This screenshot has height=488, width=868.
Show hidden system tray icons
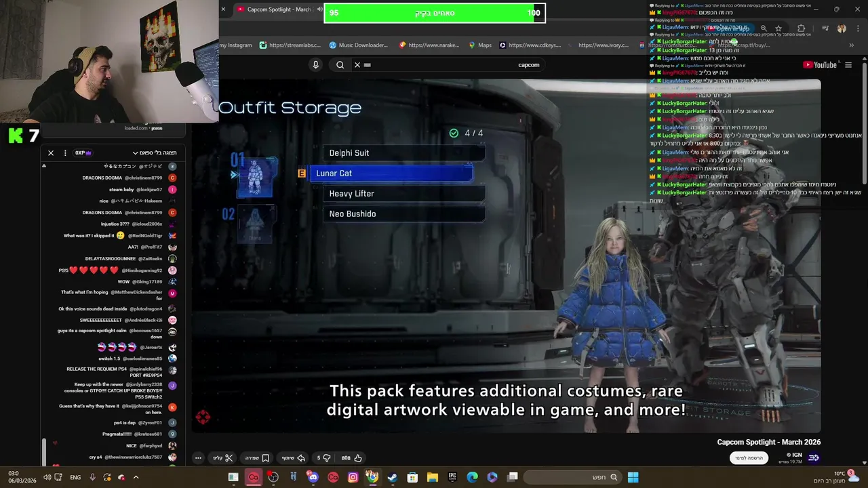(136, 477)
